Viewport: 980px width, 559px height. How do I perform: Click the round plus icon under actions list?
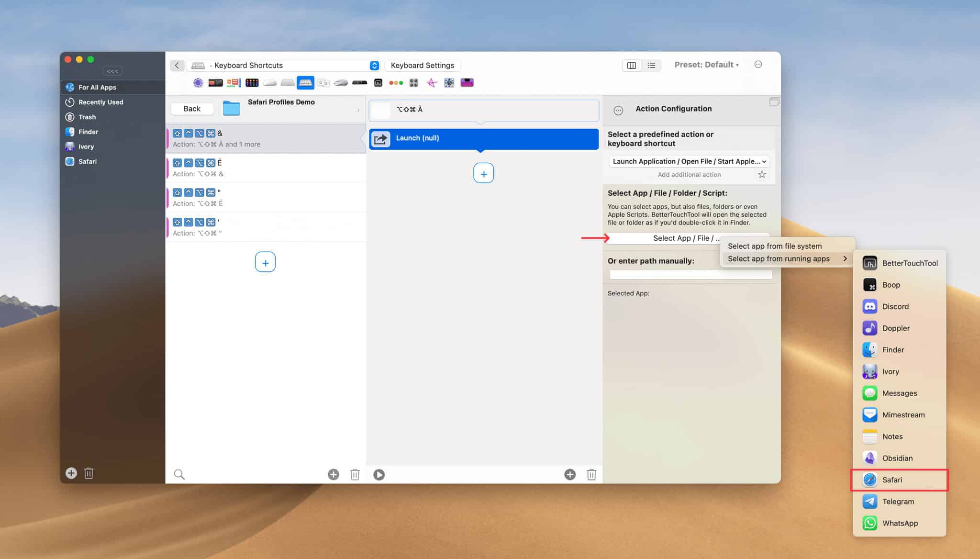[570, 474]
